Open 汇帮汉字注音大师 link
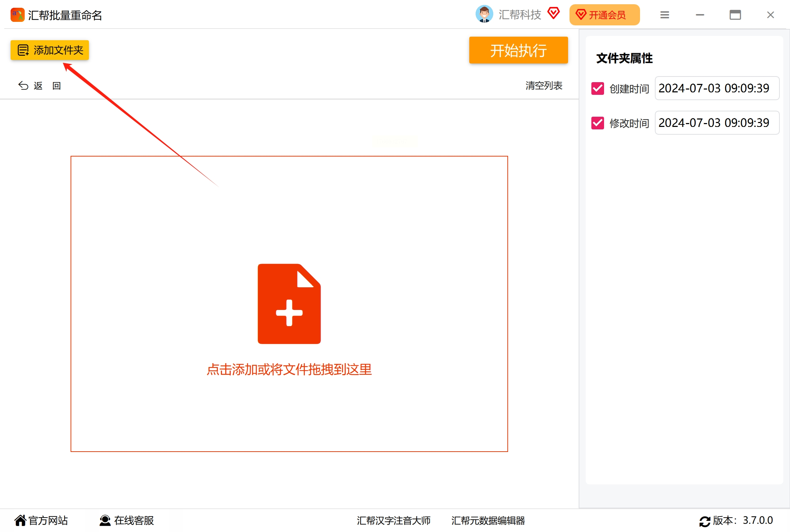 393,520
